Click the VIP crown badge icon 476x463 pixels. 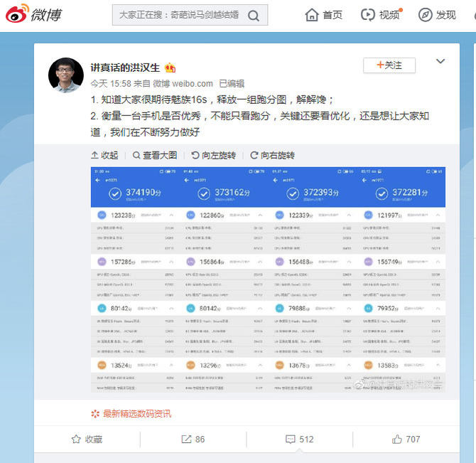click(170, 68)
